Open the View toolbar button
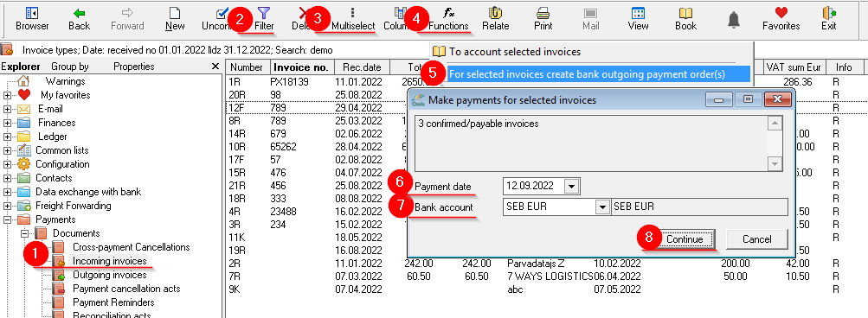The height and width of the screenshot is (318, 868). coord(639,18)
